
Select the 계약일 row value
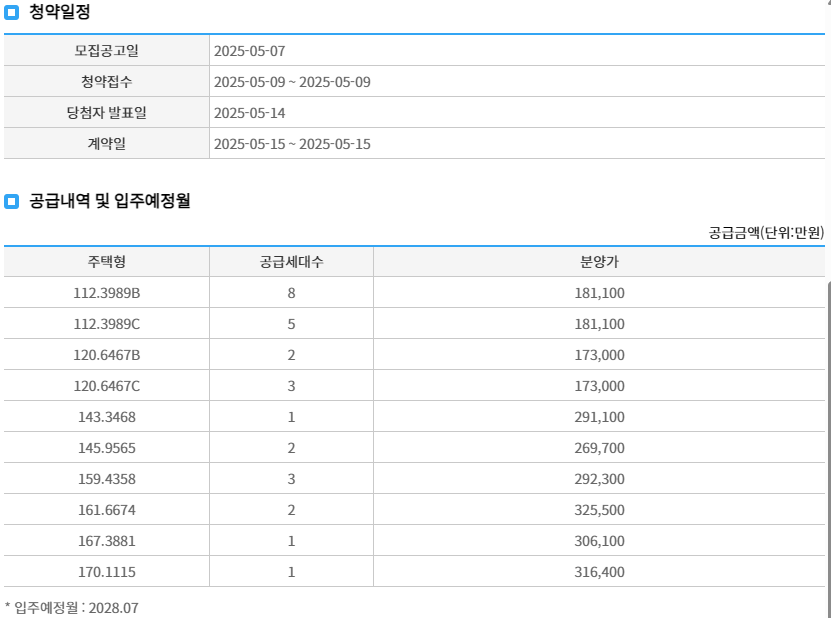(291, 143)
